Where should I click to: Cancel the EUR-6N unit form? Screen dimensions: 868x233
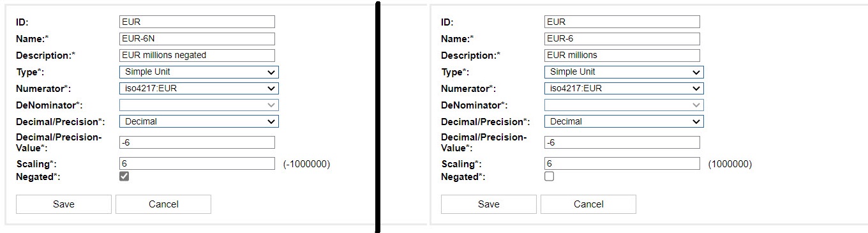coord(163,204)
